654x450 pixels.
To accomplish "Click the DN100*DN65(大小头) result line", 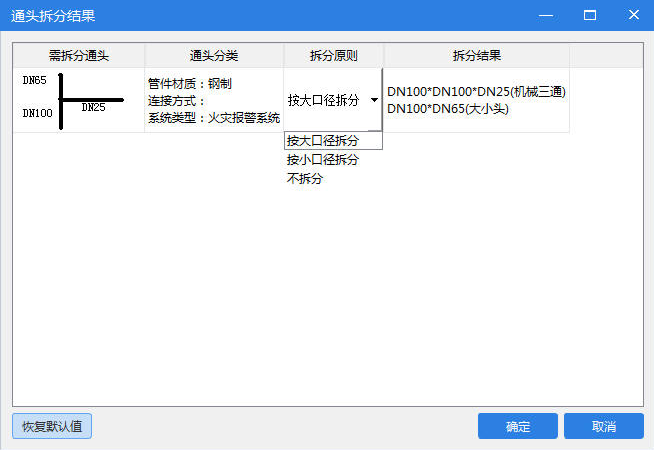I will pos(448,108).
